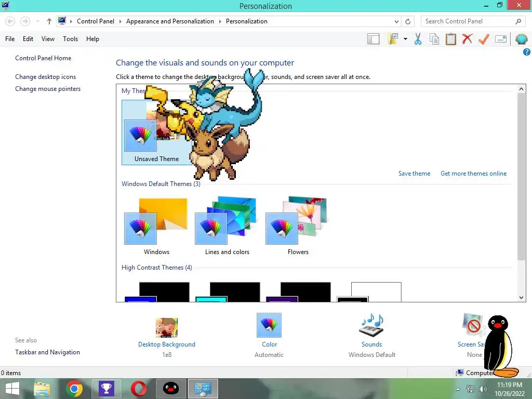The height and width of the screenshot is (399, 532).
Task: Expand arrow after Control Panel breadcrumb
Action: (x=120, y=21)
